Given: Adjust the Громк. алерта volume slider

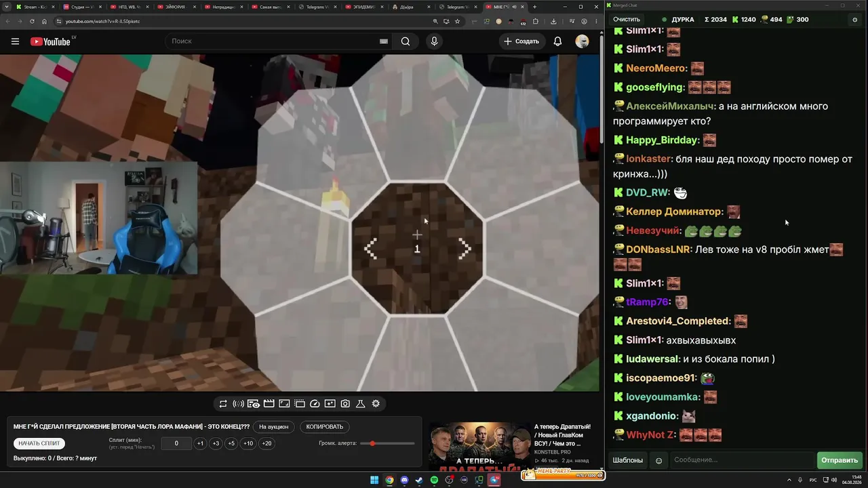Looking at the screenshot, I should [388, 443].
